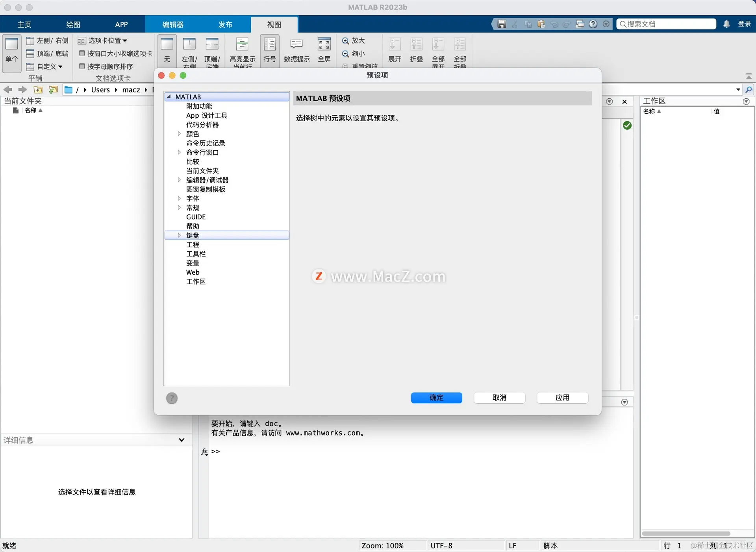Switch to the 主页 ribbon tab
Screen dimensions: 756x552
[x=24, y=24]
